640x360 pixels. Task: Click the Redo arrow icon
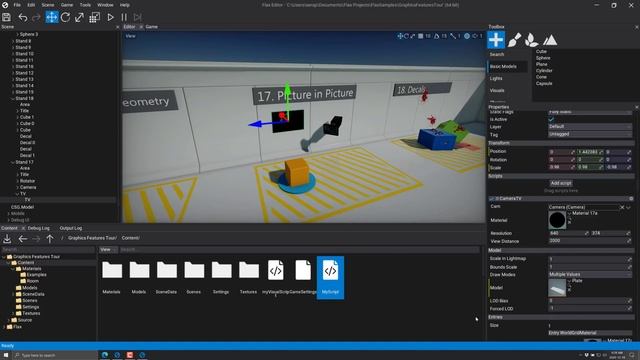click(36, 17)
